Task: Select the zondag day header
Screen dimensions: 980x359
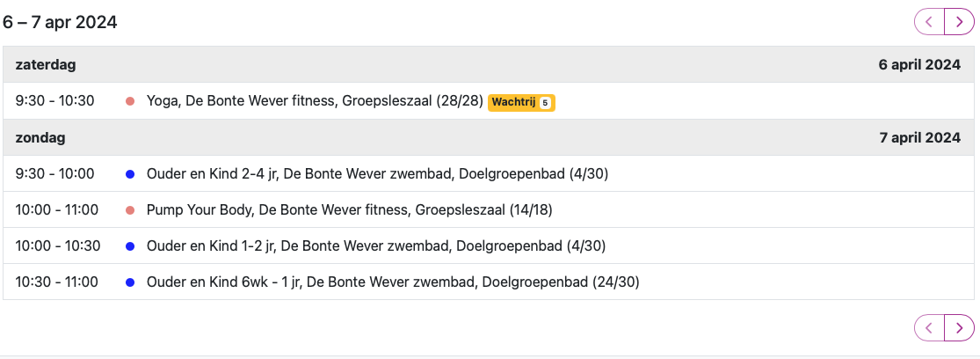Action: (x=40, y=137)
